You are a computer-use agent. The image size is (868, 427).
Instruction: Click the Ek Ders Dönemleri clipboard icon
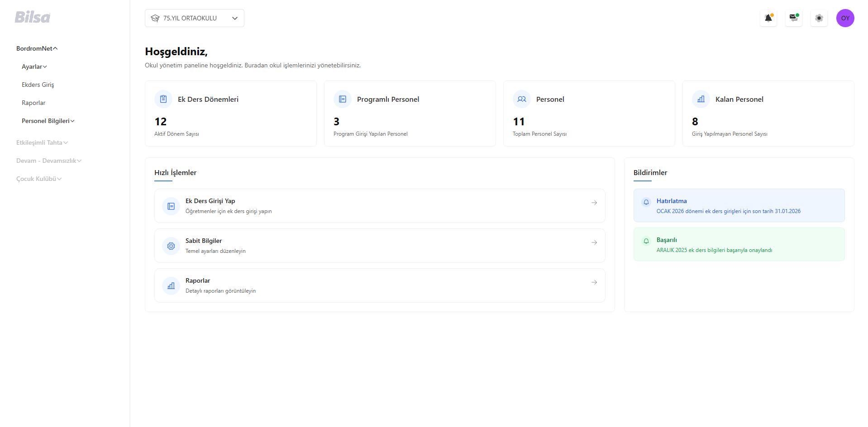pyautogui.click(x=163, y=99)
